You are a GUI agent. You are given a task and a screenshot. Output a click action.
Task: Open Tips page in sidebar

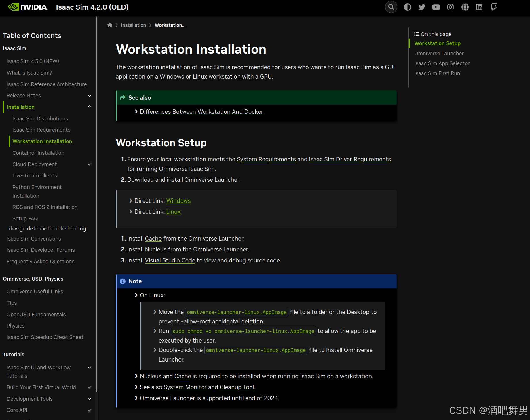12,303
